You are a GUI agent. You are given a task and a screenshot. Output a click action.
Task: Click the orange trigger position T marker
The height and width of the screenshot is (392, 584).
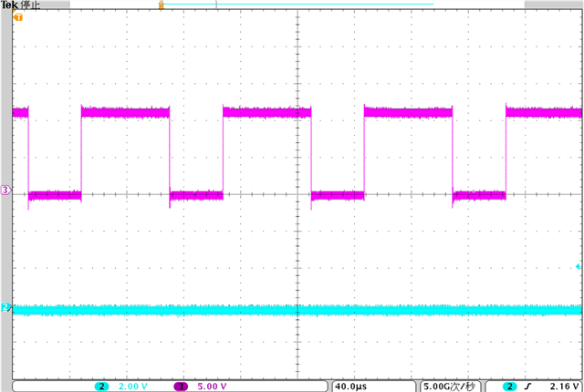(17, 16)
